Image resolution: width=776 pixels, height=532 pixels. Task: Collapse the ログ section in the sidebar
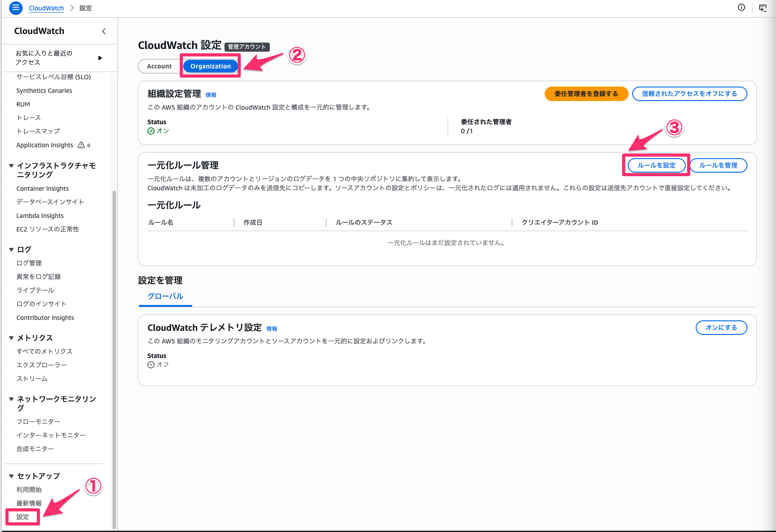[11, 249]
